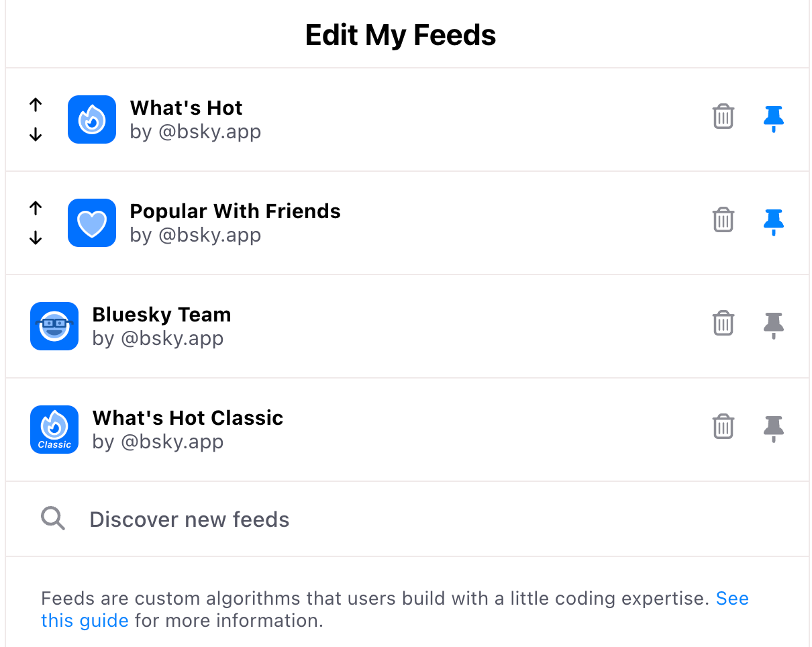
Task: Open What's Hot Classic avatar icon
Action: [x=54, y=430]
